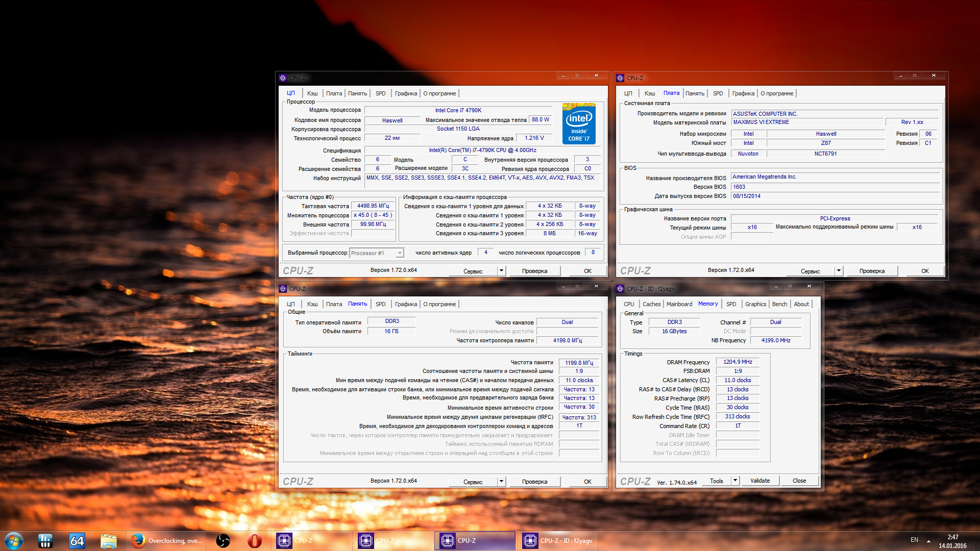Click the EN language indicator
Screen dimensions: 980x551
[914, 540]
